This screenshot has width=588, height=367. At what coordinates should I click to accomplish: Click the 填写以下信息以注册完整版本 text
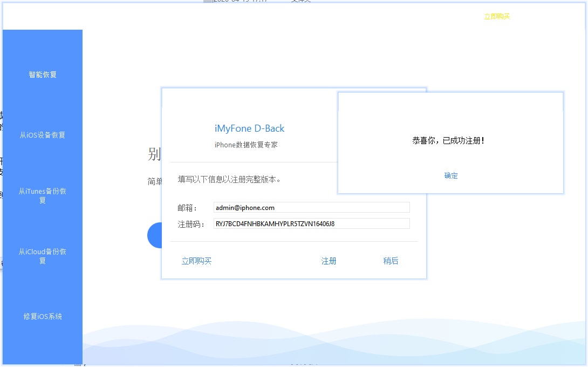coord(229,179)
